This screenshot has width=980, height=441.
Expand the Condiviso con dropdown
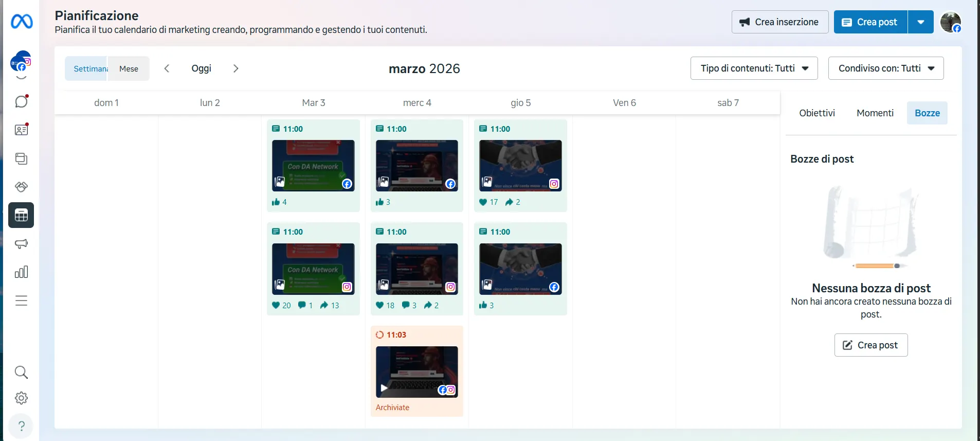tap(885, 68)
